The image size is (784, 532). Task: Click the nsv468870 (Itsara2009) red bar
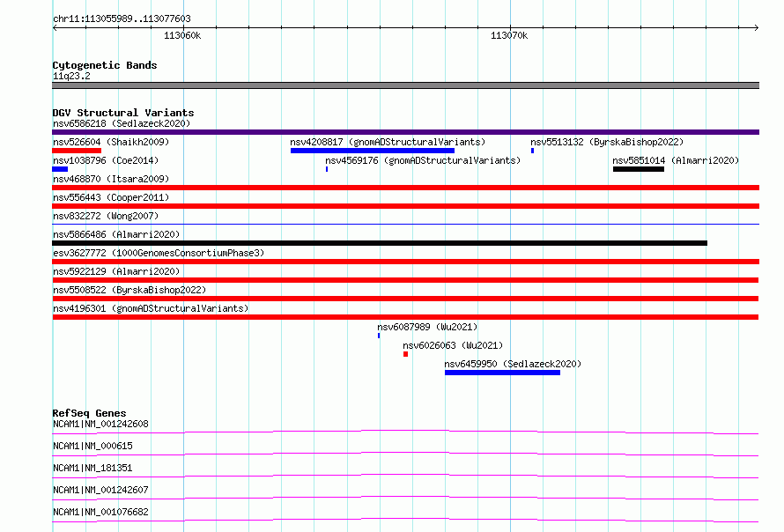pyautogui.click(x=405, y=188)
